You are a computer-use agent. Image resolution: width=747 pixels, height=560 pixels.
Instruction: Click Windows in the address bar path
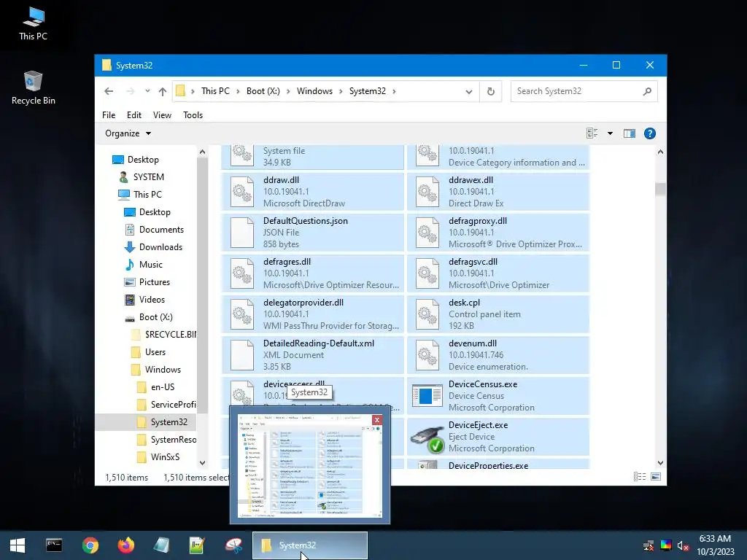(314, 91)
